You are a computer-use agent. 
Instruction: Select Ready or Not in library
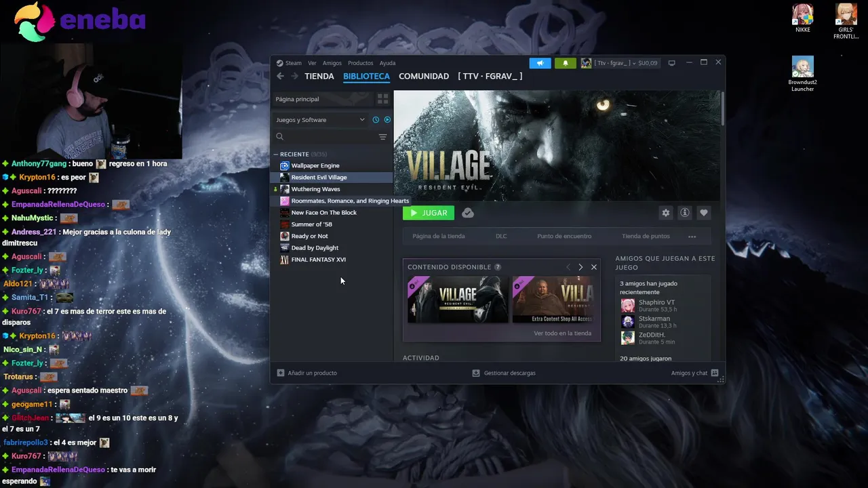coord(332,236)
